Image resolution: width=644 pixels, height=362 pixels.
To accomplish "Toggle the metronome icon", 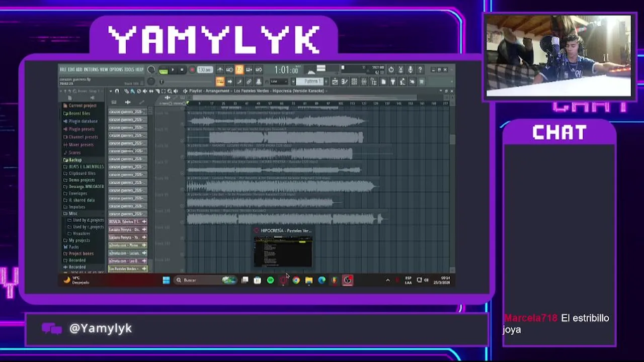I will (x=220, y=70).
